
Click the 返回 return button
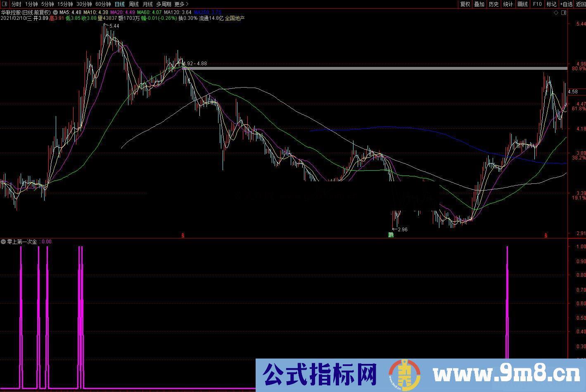(580, 4)
